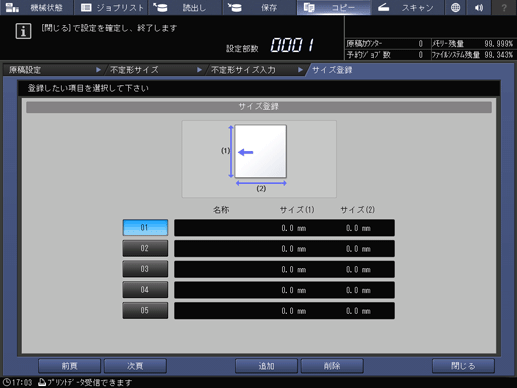Switch to スキャン scan tab

tap(407, 7)
